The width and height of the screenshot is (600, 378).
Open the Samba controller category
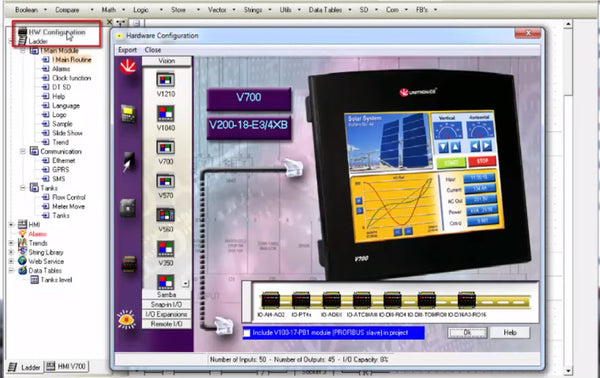(x=166, y=295)
